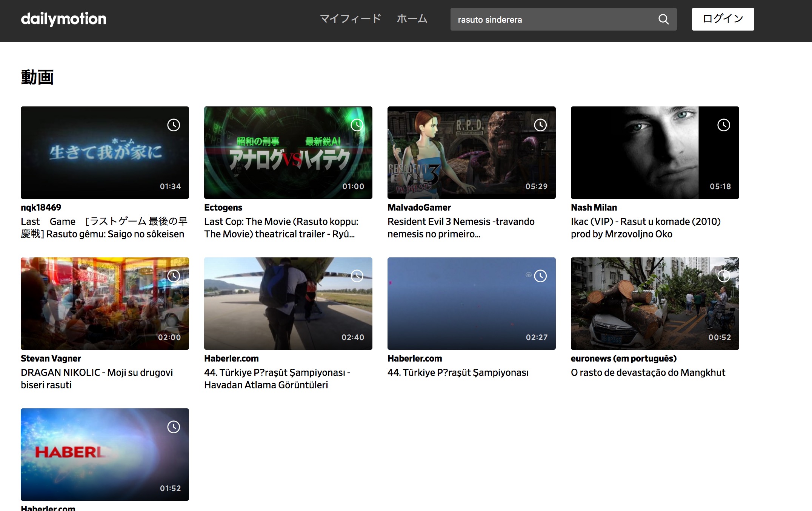Open the 02:27 blue sky thumbnail
The height and width of the screenshot is (511, 812).
pos(472,303)
